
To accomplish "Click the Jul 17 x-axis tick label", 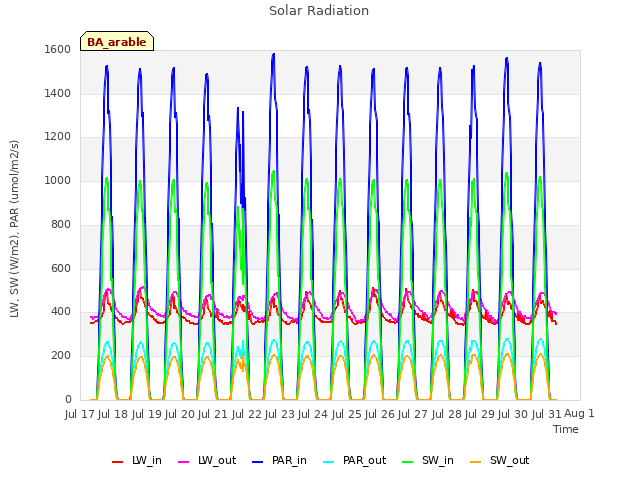I will point(80,414).
